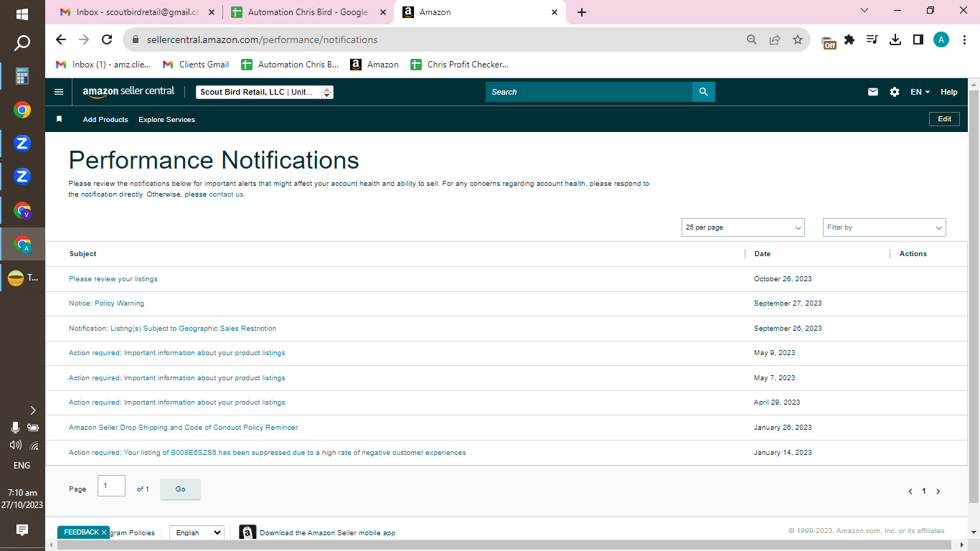
Task: Open the EN language dropdown in header
Action: (920, 92)
